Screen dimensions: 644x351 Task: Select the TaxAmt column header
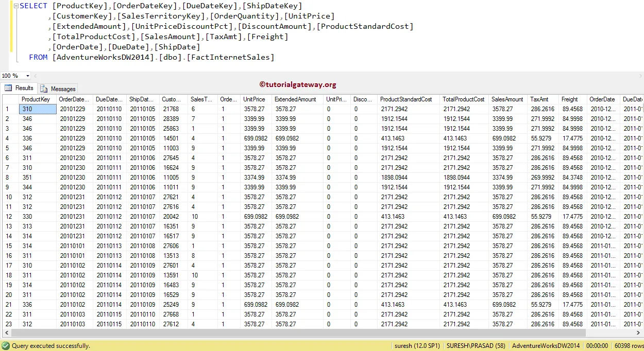(543, 99)
